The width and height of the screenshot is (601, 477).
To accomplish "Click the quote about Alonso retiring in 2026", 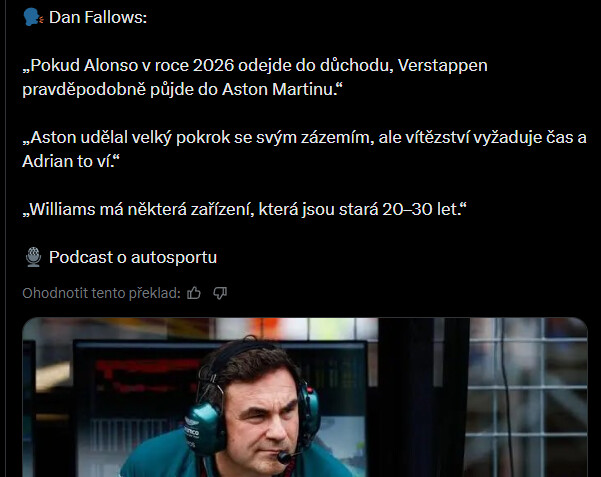I will click(255, 77).
